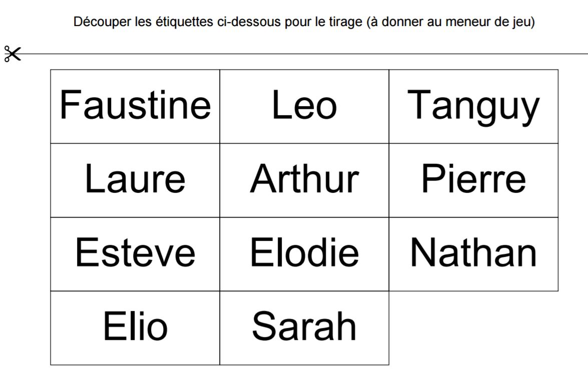Viewport: 588px width, 377px height.
Task: Pick the Esteve name label
Action: point(135,253)
